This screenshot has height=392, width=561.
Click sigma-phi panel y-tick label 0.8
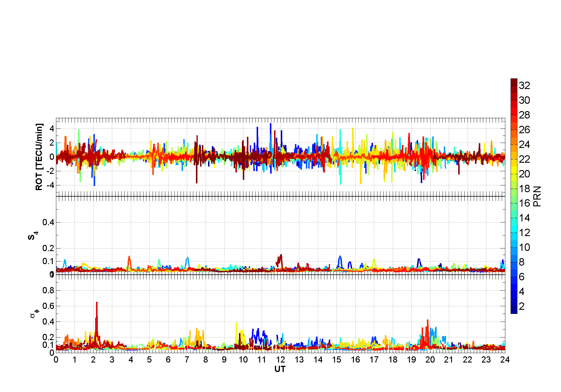[48, 290]
